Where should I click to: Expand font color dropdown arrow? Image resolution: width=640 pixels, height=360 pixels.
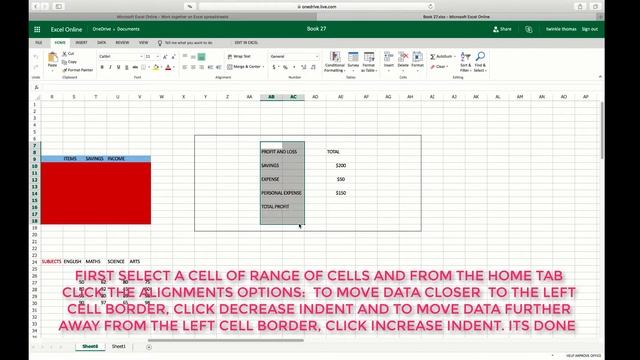tap(174, 67)
